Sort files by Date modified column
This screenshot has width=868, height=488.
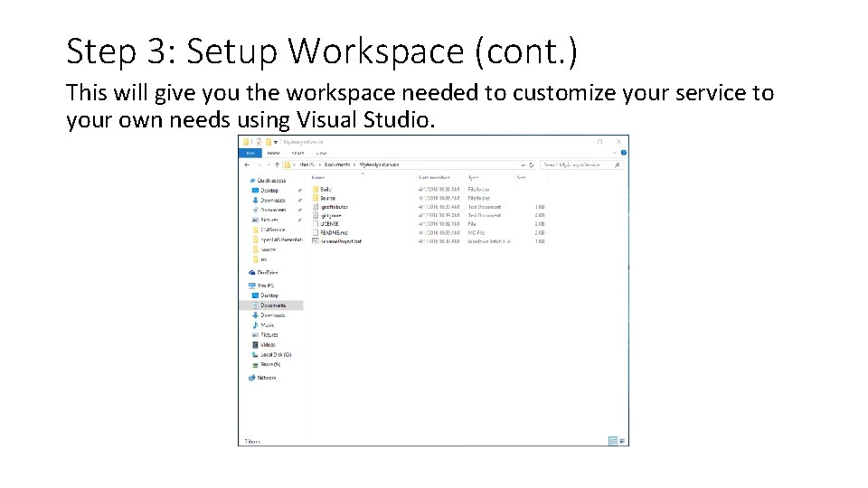tap(434, 178)
